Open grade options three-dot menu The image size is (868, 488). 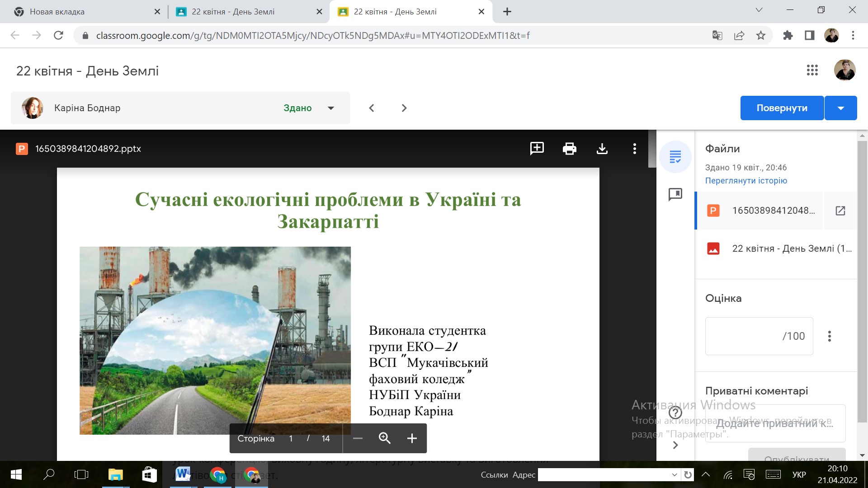click(x=830, y=336)
